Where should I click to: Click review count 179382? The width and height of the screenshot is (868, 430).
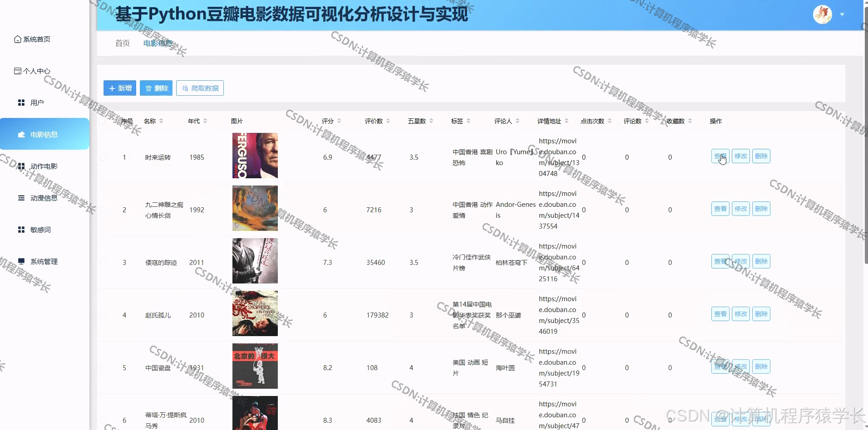pyautogui.click(x=378, y=315)
